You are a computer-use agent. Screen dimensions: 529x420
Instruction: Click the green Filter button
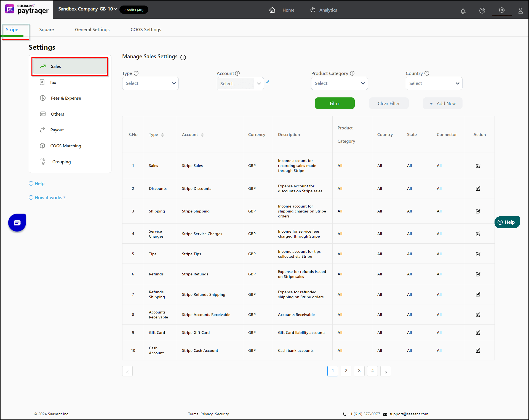[335, 103]
